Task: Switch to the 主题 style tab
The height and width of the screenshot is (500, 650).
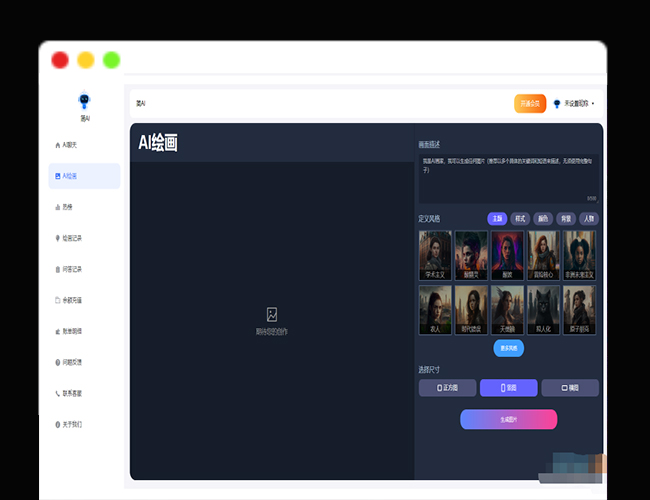Action: coord(497,218)
